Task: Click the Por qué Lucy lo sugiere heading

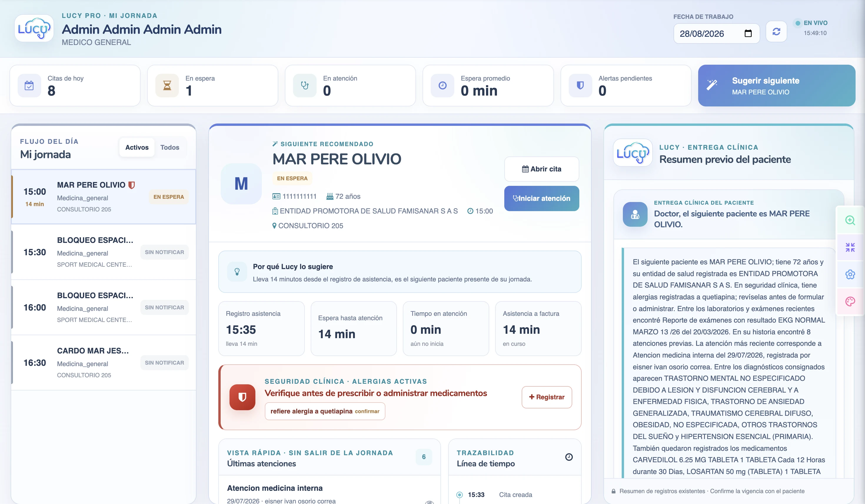Action: (293, 267)
